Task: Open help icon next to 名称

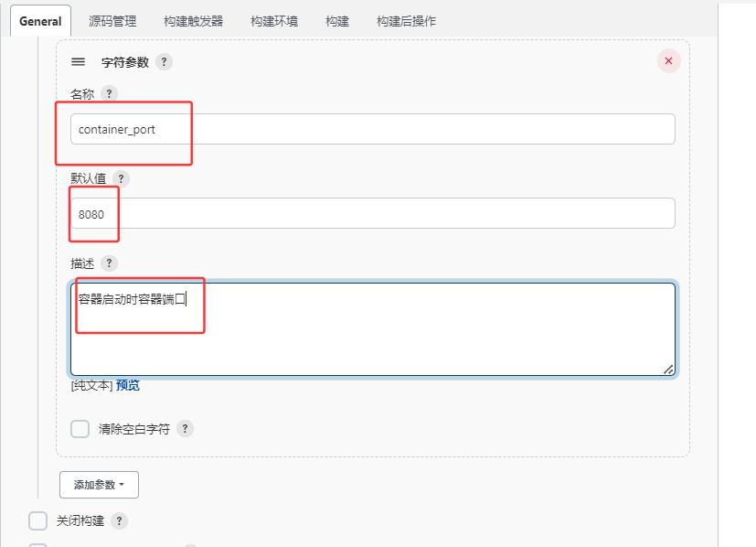Action: pyautogui.click(x=110, y=93)
